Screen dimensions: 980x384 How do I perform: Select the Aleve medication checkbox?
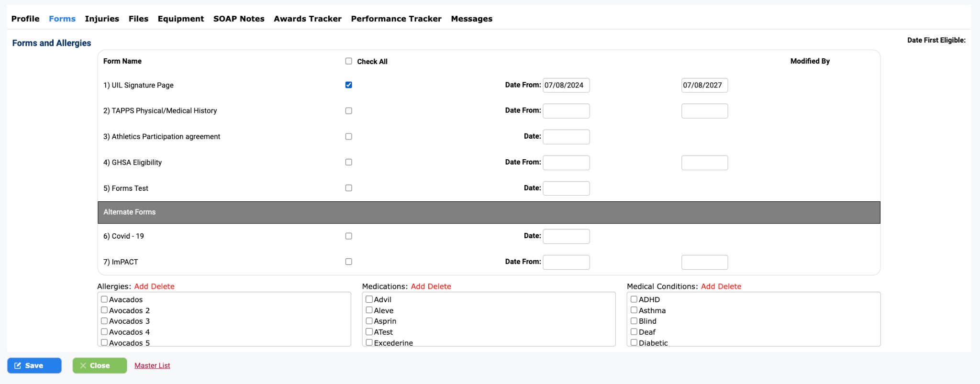[369, 310]
